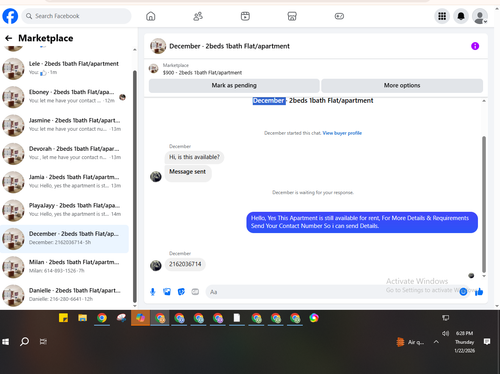The width and height of the screenshot is (500, 374).
Task: Open the apps grid menu
Action: 442,16
